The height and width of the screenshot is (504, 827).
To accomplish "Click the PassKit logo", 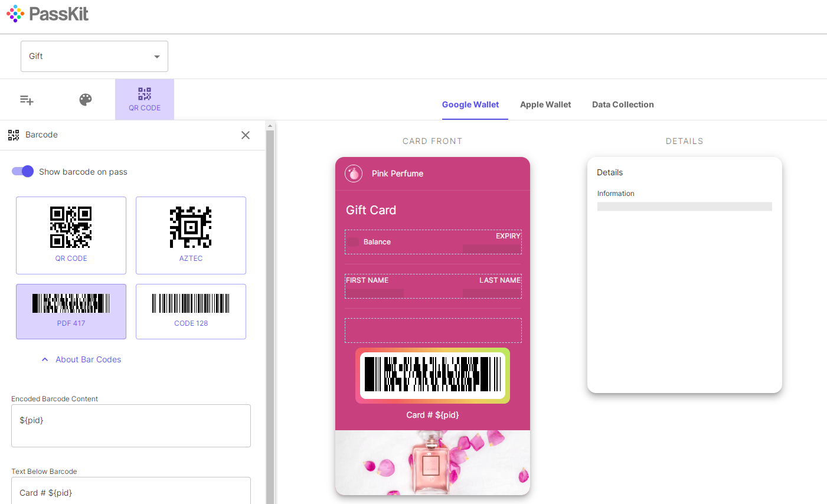I will [x=47, y=14].
